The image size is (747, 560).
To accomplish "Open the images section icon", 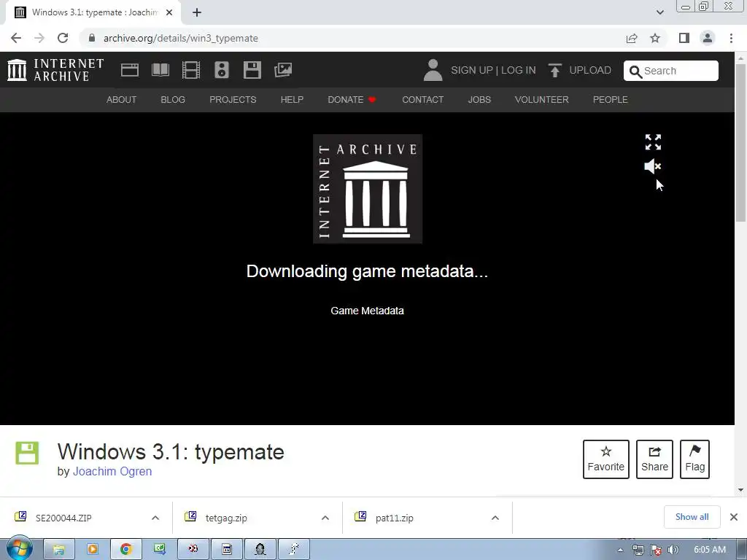I will click(283, 70).
